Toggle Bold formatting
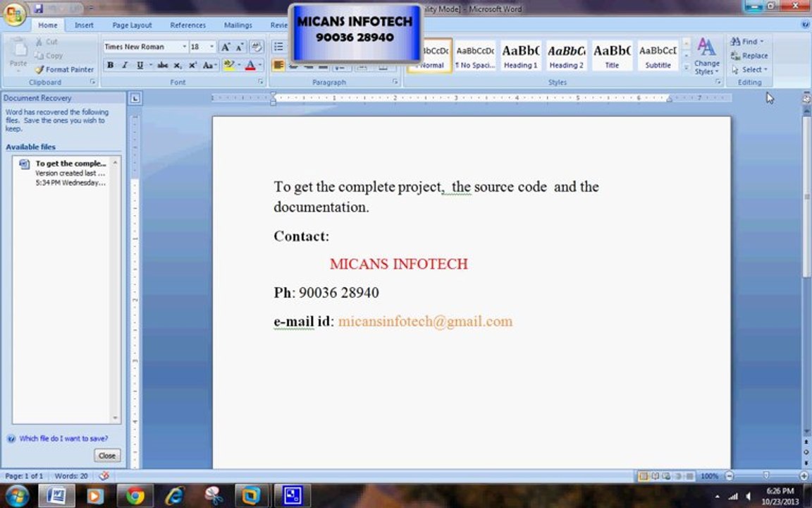The height and width of the screenshot is (508, 812). (110, 66)
